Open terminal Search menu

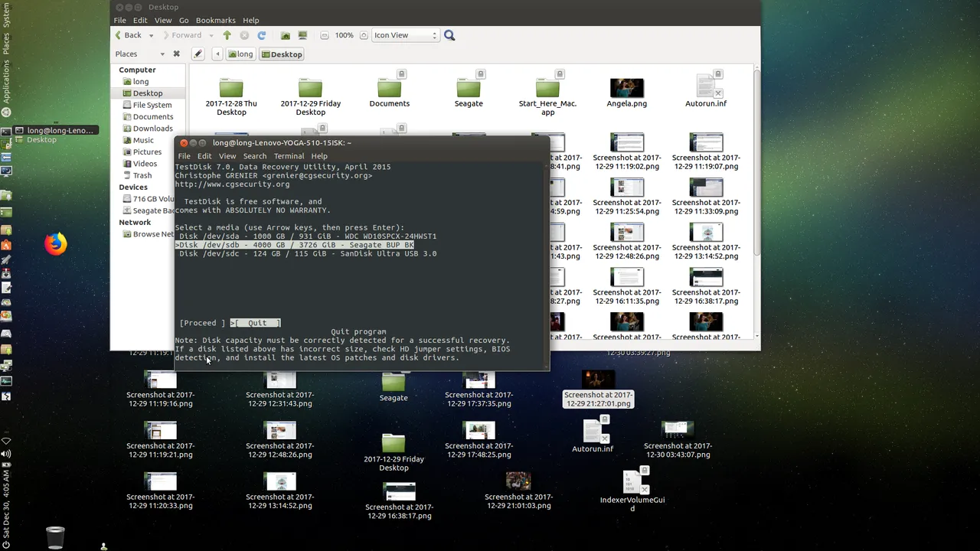pos(255,156)
